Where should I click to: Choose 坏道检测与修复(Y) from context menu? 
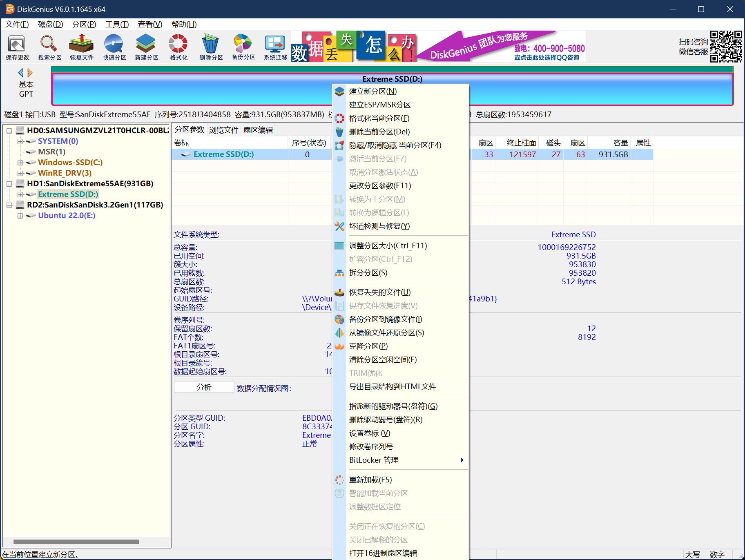pos(401,226)
